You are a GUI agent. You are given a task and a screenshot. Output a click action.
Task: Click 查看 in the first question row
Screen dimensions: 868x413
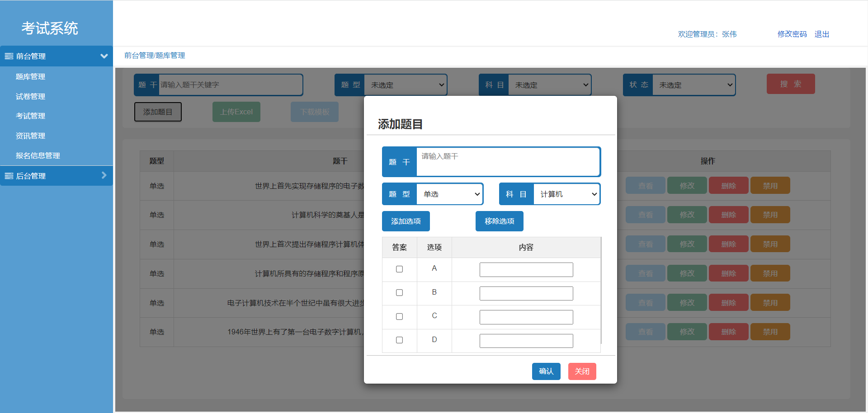pyautogui.click(x=646, y=186)
